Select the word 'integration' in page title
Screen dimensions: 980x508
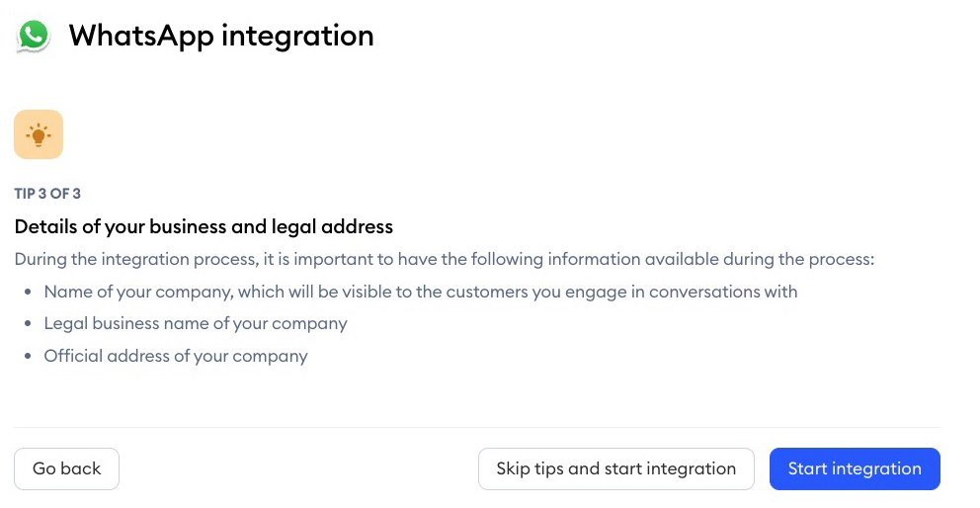297,37
